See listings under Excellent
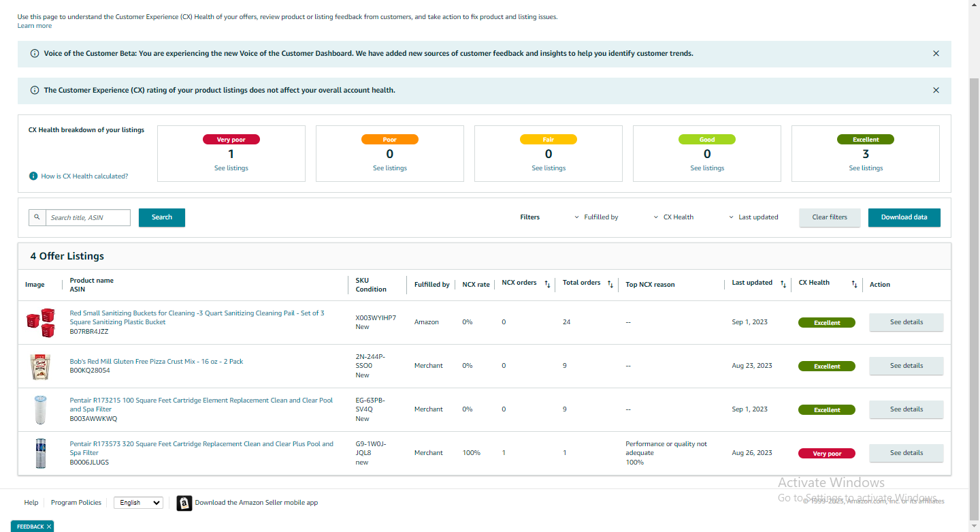The image size is (980, 532). 866,168
